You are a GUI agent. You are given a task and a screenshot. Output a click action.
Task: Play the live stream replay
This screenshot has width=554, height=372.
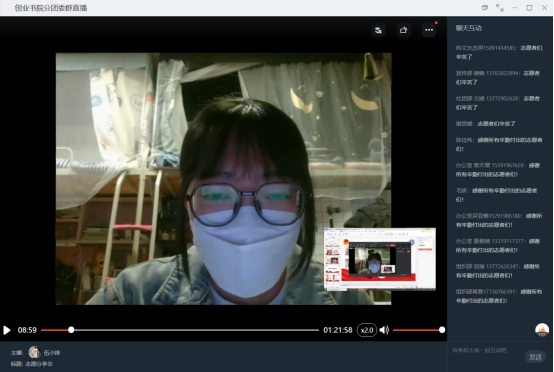coord(6,330)
